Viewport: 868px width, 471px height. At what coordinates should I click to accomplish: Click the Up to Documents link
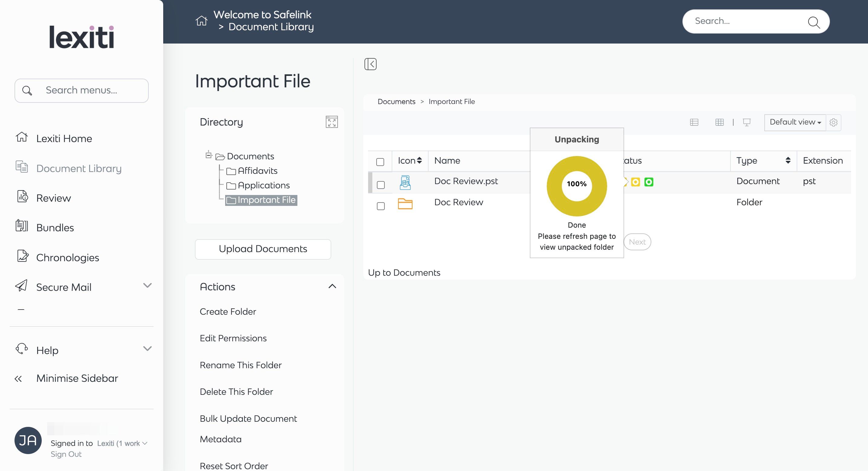pyautogui.click(x=404, y=272)
